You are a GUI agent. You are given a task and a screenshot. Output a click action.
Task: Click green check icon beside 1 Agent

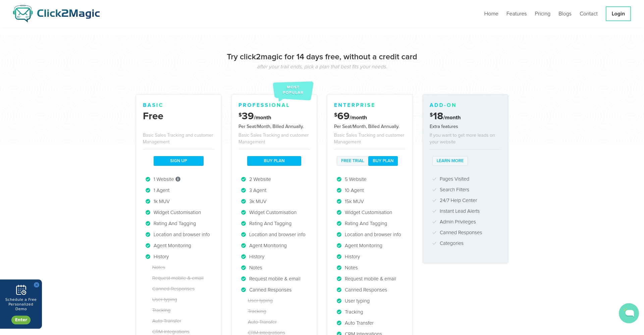tap(148, 191)
